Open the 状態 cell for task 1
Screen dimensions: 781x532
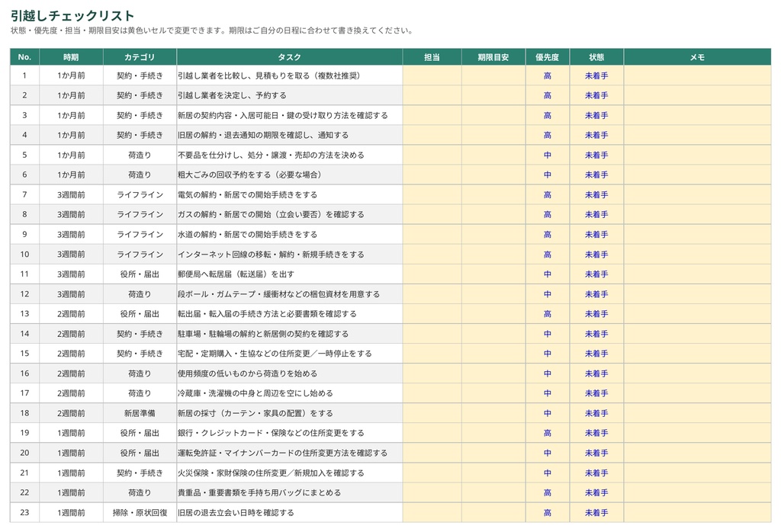(x=596, y=75)
